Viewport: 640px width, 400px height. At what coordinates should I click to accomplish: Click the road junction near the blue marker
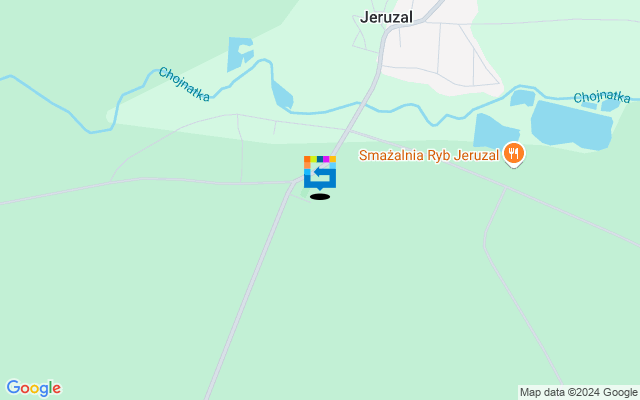[x=295, y=181]
